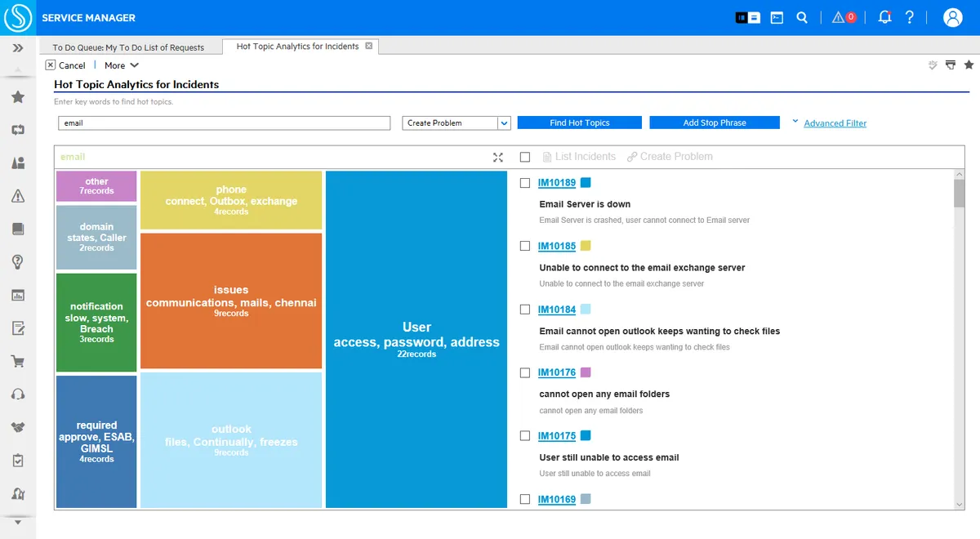Open the shopping cart sidebar icon
980x539 pixels.
click(18, 361)
